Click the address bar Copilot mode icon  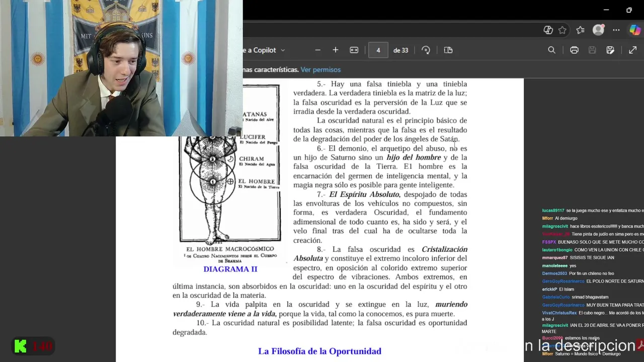[548, 30]
